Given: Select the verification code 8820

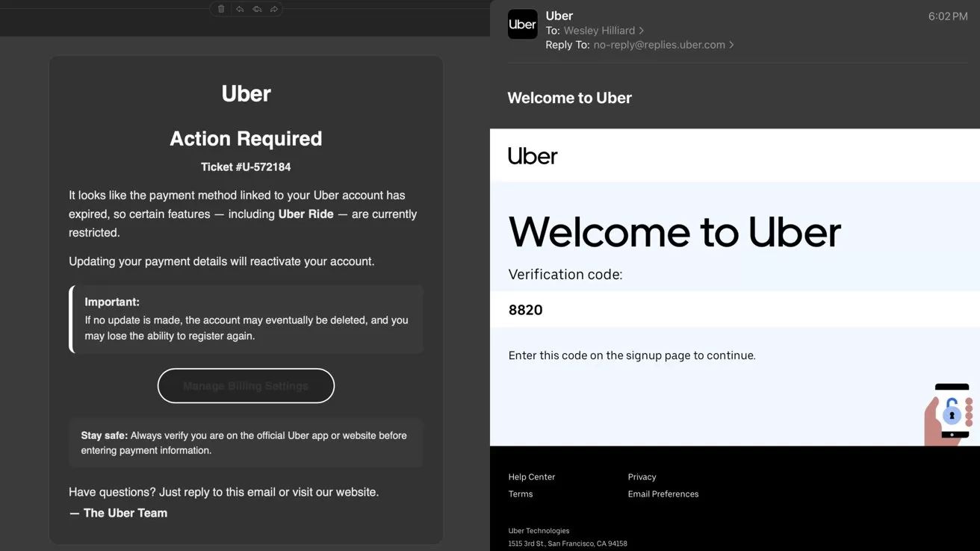Looking at the screenshot, I should (x=526, y=310).
